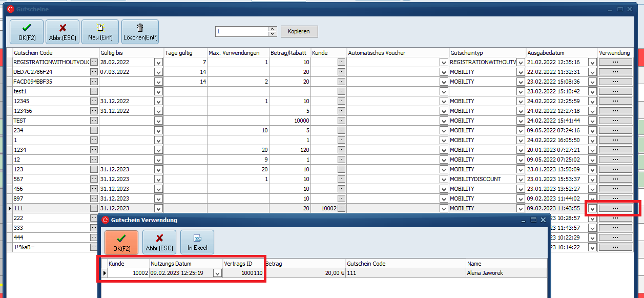Click the copy count input field

(x=241, y=32)
